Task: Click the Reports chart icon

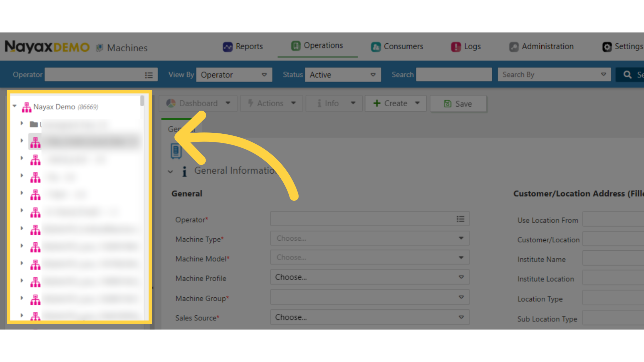Action: [x=227, y=47]
